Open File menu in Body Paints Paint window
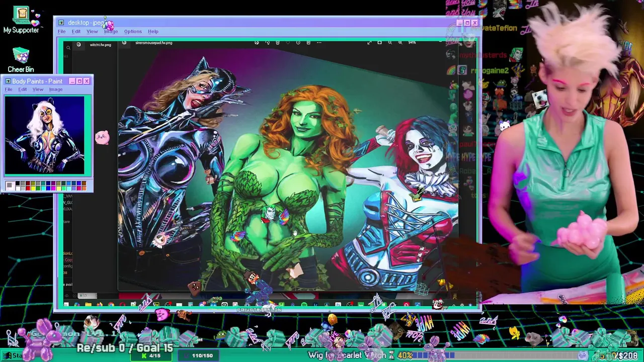 point(9,89)
